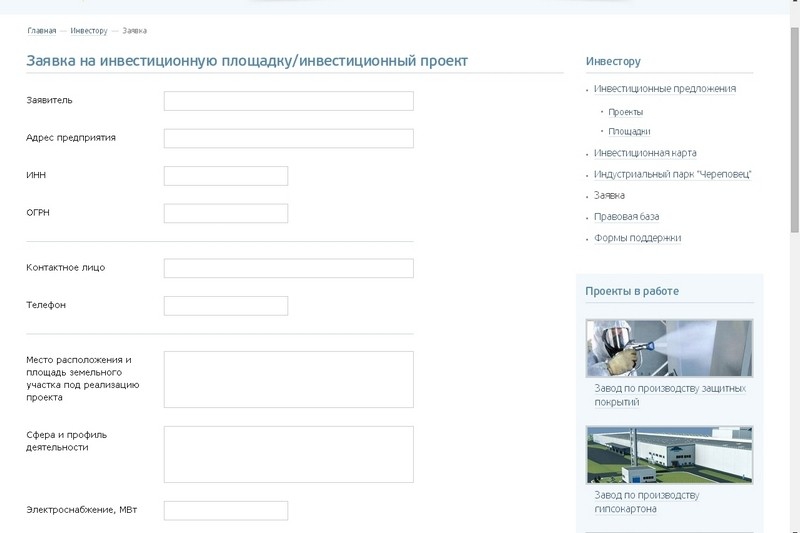The image size is (800, 533).
Task: Open Формы поддержки sidebar link
Action: pyautogui.click(x=637, y=238)
